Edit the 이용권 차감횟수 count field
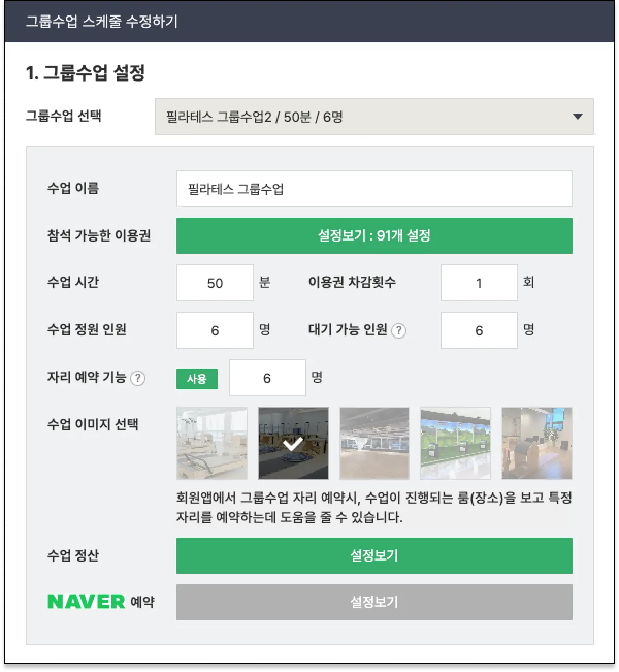Viewport: 619px width, 672px height. click(479, 283)
